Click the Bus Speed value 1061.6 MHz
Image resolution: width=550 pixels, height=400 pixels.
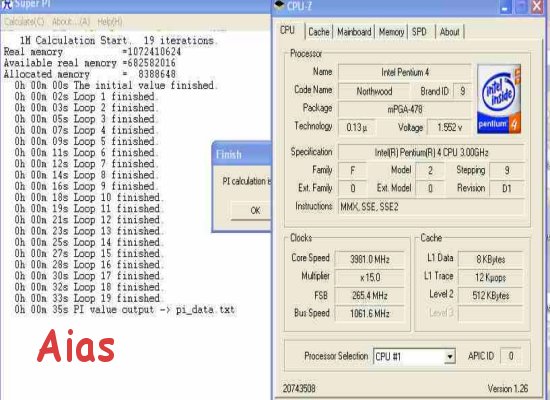click(x=370, y=313)
